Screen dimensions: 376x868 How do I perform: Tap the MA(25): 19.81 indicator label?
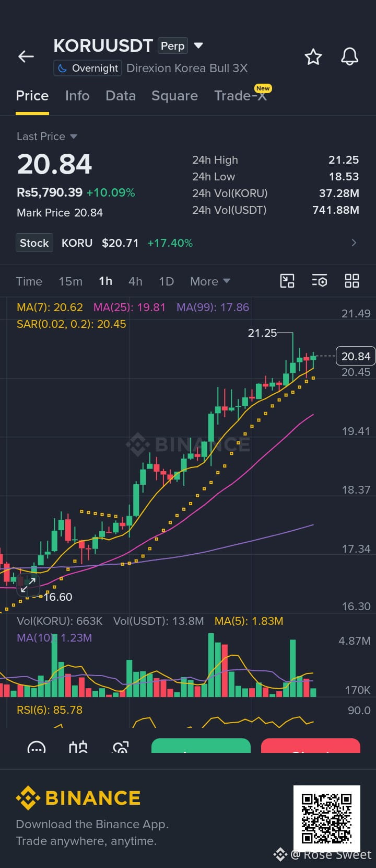click(x=130, y=307)
